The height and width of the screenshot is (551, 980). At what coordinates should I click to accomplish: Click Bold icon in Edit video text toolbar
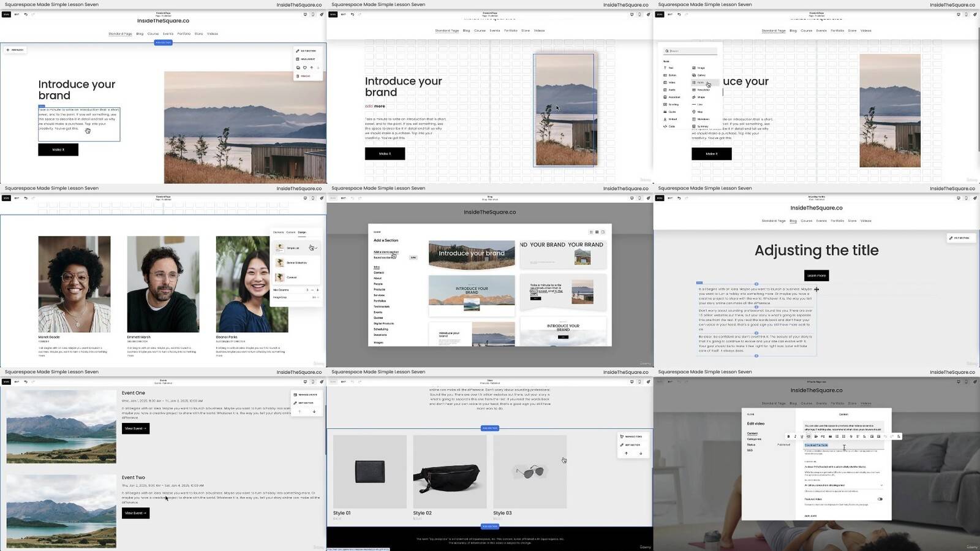788,436
